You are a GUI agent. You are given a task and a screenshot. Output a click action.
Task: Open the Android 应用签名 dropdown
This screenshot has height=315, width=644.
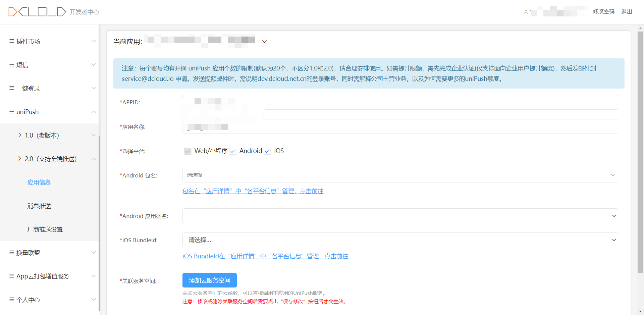point(400,216)
